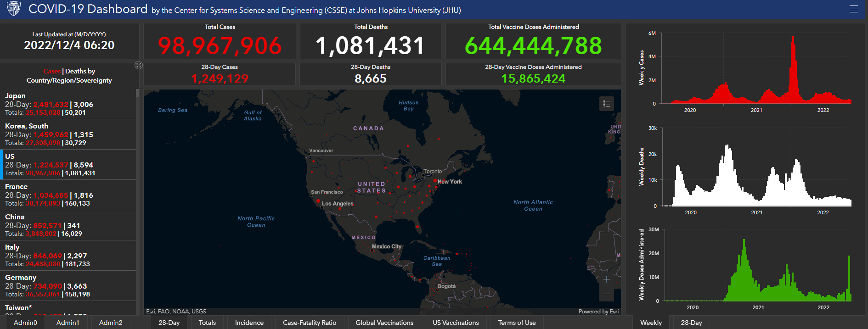The height and width of the screenshot is (329, 868).
Task: Select Taiwan* in the country list
Action: [68, 308]
